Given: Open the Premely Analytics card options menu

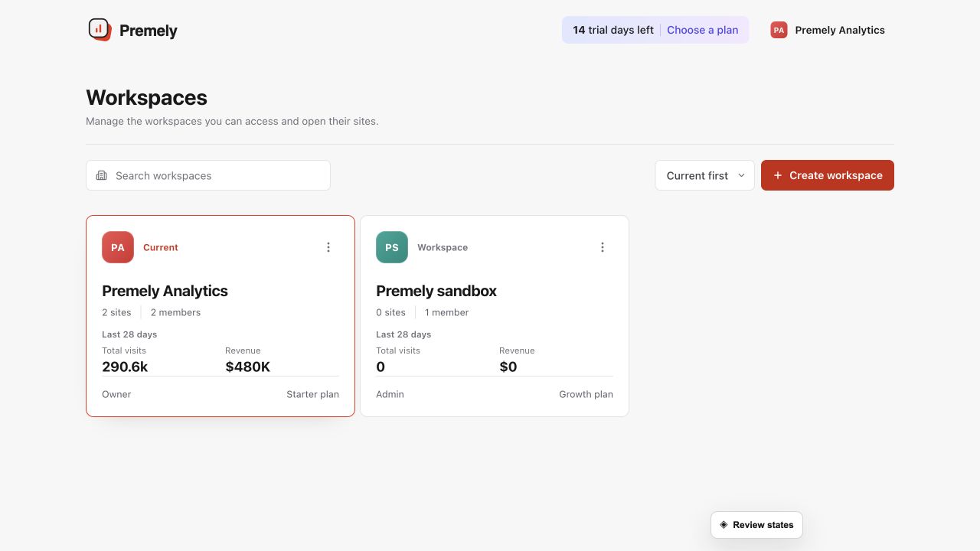Looking at the screenshot, I should (328, 247).
